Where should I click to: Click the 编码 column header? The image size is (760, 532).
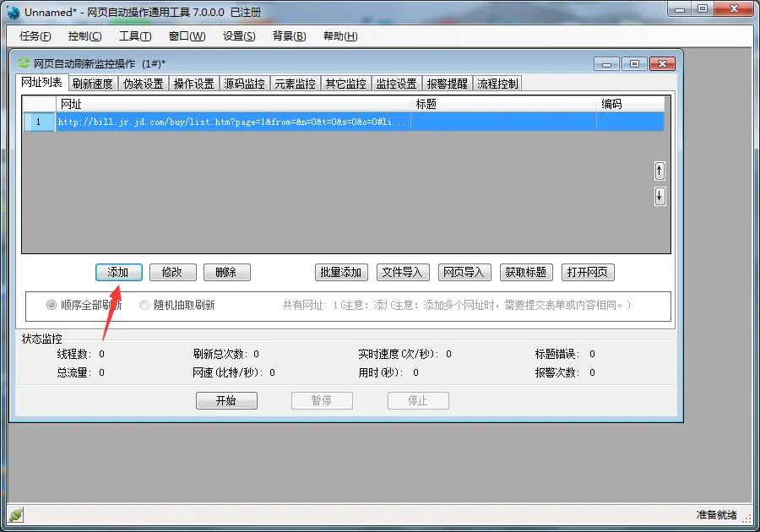point(631,104)
